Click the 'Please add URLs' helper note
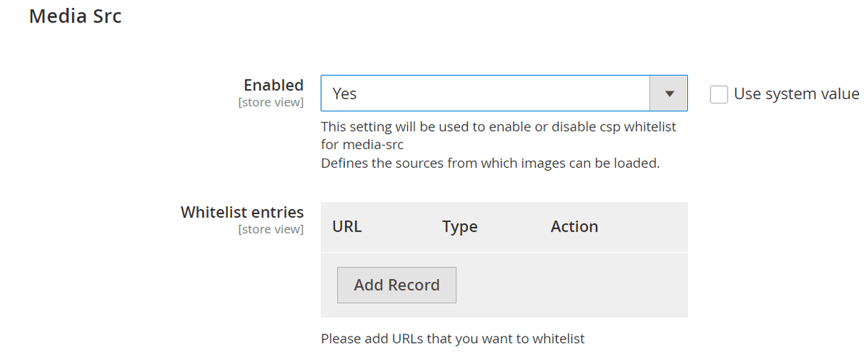The width and height of the screenshot is (868, 359). (453, 338)
